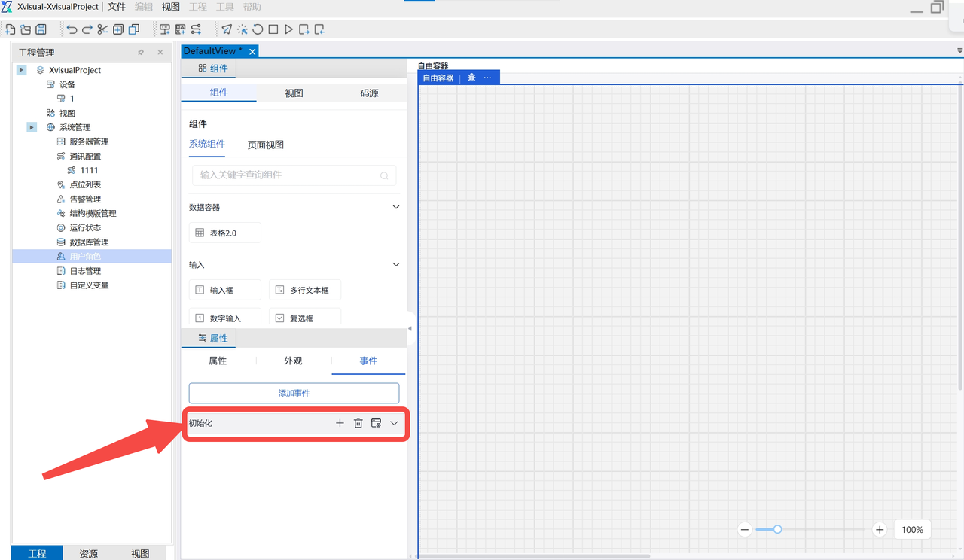The width and height of the screenshot is (964, 560).
Task: Zoom in the canvas with plus button
Action: [x=880, y=530]
